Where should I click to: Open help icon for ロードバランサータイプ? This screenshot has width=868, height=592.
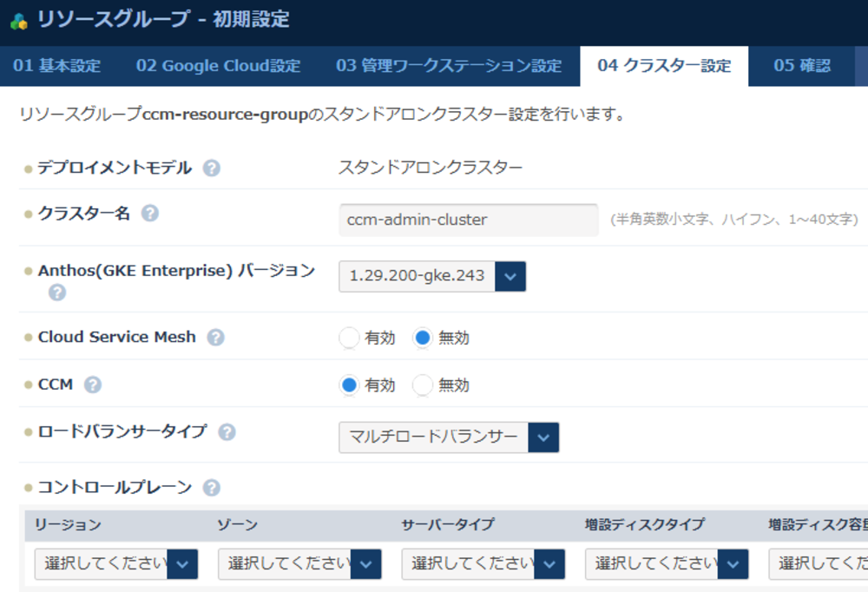pos(227,431)
